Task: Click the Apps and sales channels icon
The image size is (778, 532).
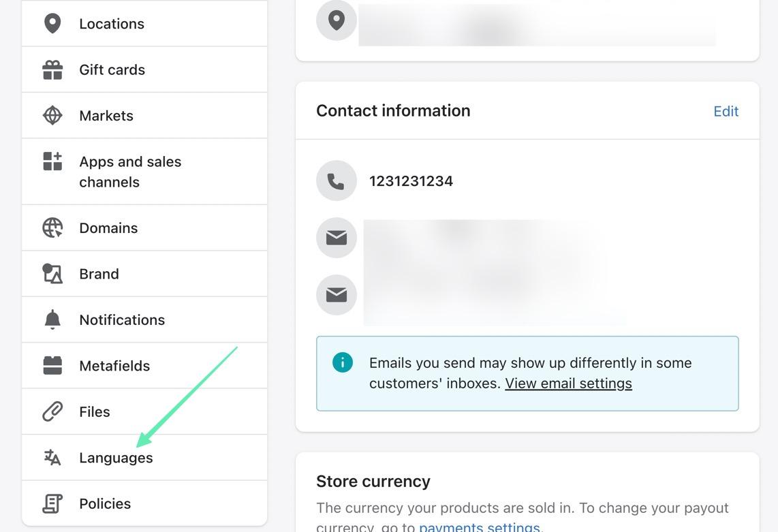Action: coord(52,161)
